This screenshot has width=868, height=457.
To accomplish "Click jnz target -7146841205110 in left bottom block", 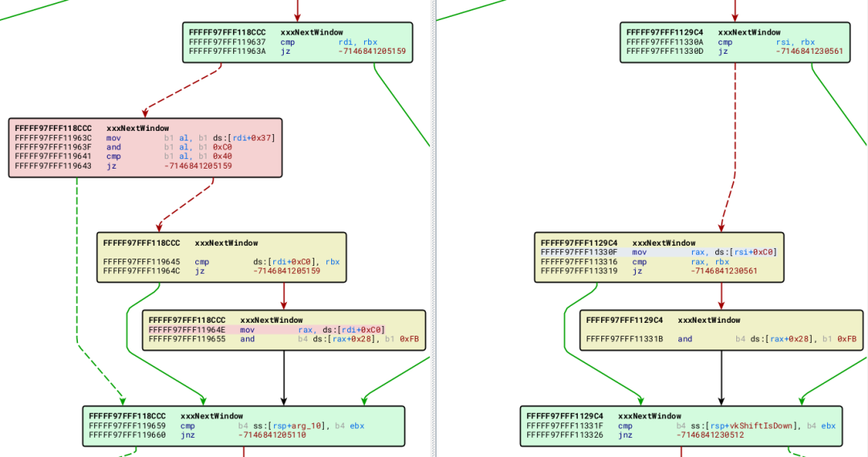I will pos(272,435).
